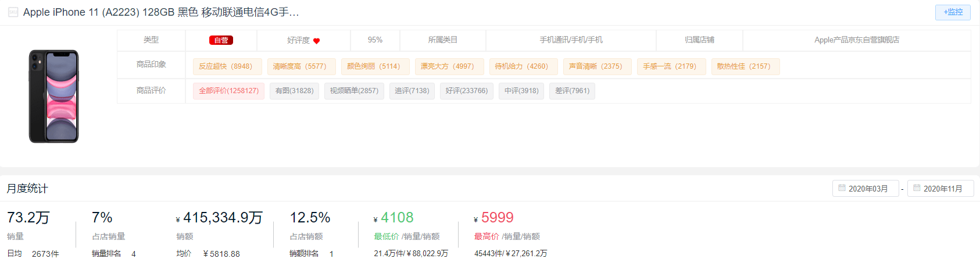Select the 反应超快 (8948) impression tag

click(227, 66)
